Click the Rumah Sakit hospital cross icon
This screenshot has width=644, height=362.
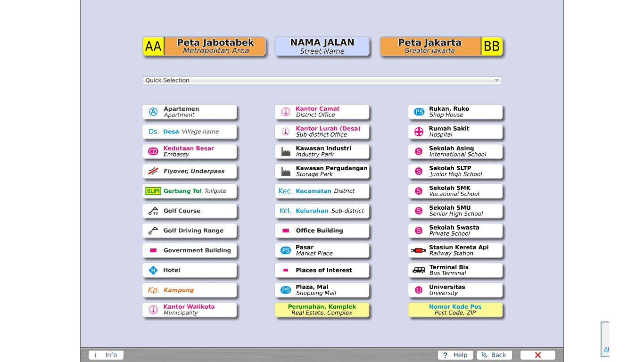point(419,132)
